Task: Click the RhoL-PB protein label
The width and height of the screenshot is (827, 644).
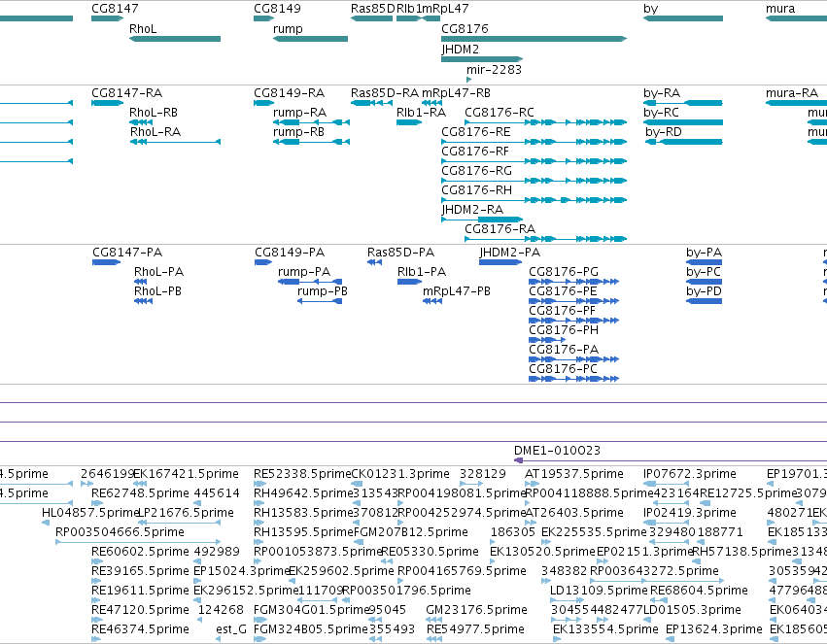Action: pyautogui.click(x=157, y=291)
